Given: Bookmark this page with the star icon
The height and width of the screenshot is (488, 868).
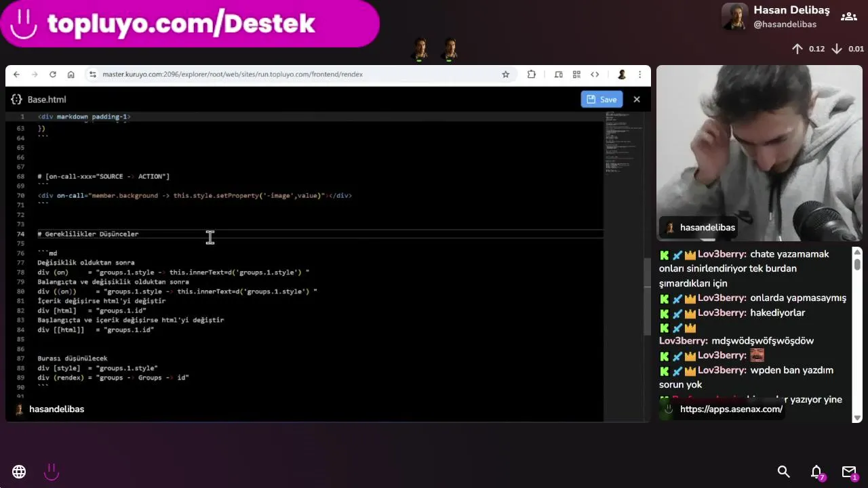Looking at the screenshot, I should [505, 75].
